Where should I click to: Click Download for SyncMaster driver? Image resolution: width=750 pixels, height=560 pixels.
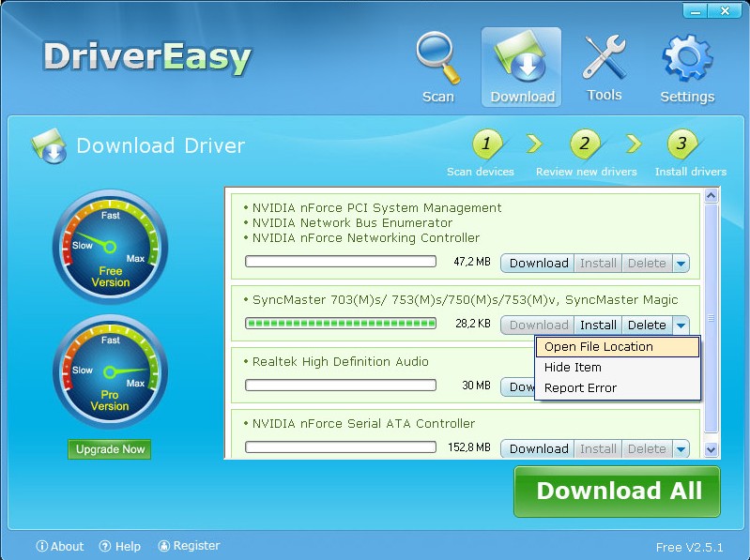pyautogui.click(x=538, y=325)
